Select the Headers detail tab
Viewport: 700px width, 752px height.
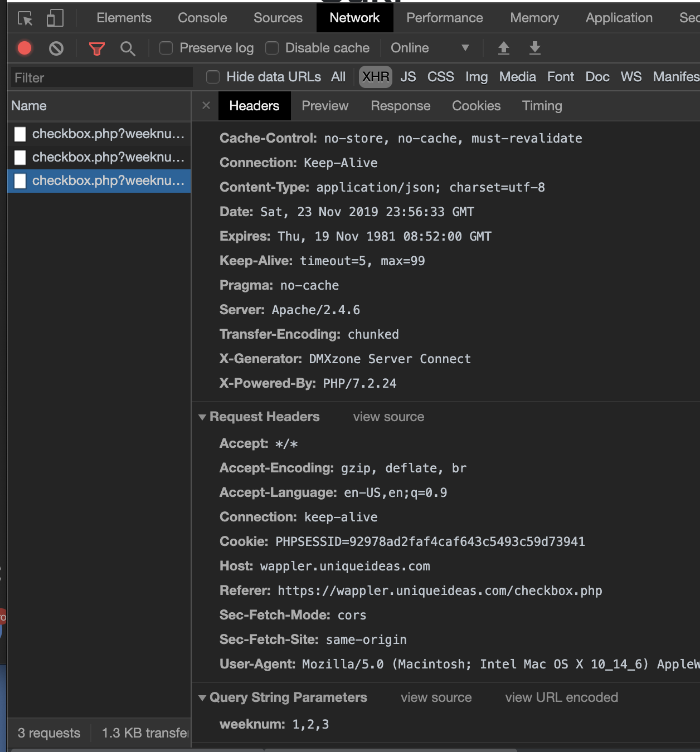(x=254, y=106)
